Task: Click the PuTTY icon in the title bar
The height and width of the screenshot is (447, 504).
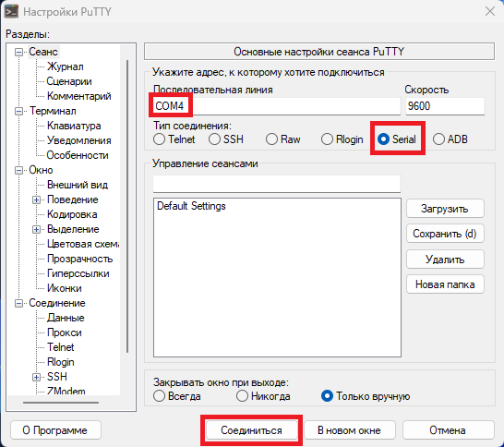Action: [11, 12]
